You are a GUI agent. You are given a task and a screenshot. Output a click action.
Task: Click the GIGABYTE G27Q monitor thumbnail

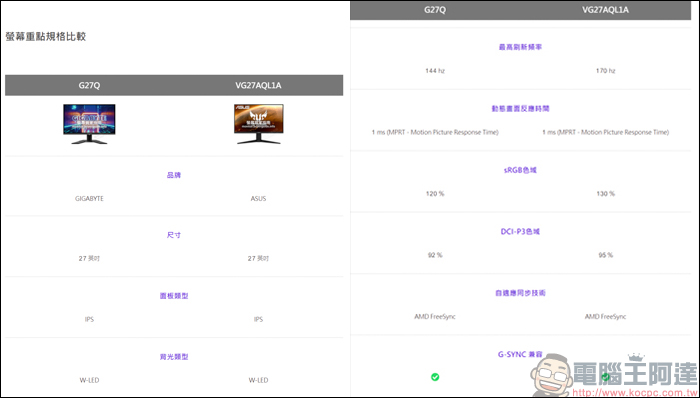click(x=89, y=124)
